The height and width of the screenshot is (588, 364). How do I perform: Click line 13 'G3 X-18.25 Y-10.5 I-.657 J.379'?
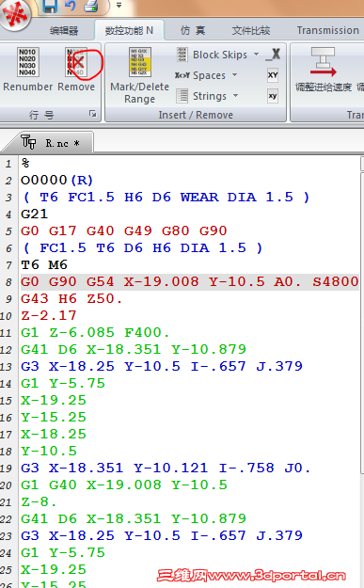click(x=162, y=366)
